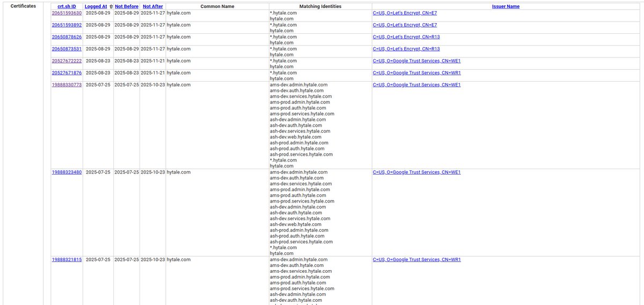Image resolution: width=644 pixels, height=305 pixels.
Task: Select ams-dev.admin.hytale.com in row 19888330773
Action: [x=298, y=85]
